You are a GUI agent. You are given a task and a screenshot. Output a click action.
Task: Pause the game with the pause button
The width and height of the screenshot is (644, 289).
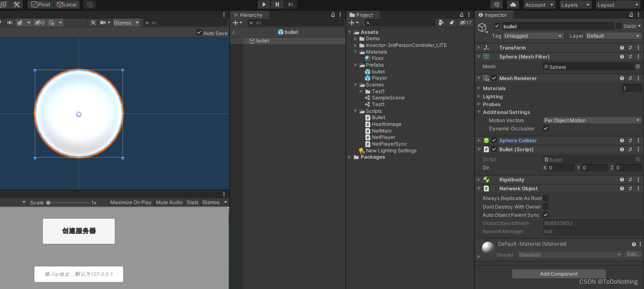[x=277, y=4]
